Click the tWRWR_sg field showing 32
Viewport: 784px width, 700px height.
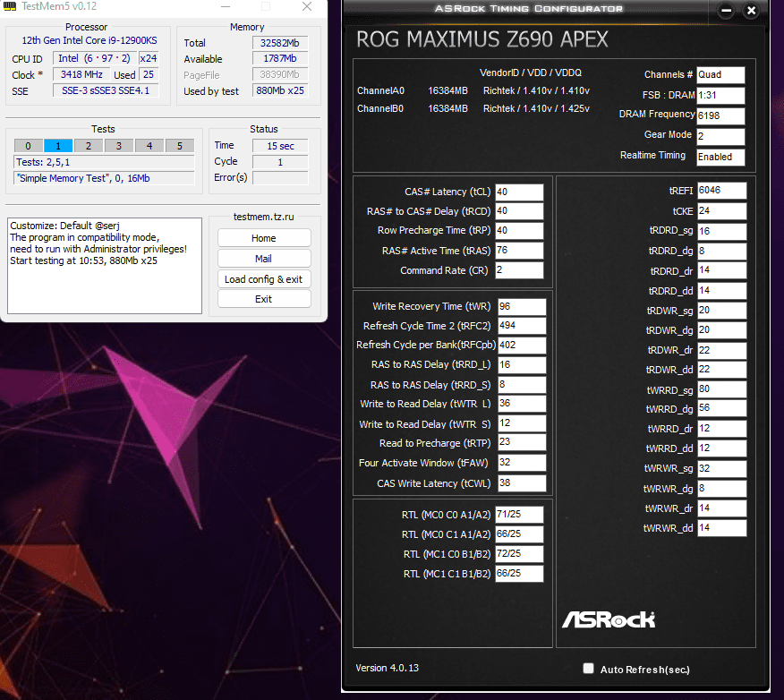pyautogui.click(x=722, y=468)
